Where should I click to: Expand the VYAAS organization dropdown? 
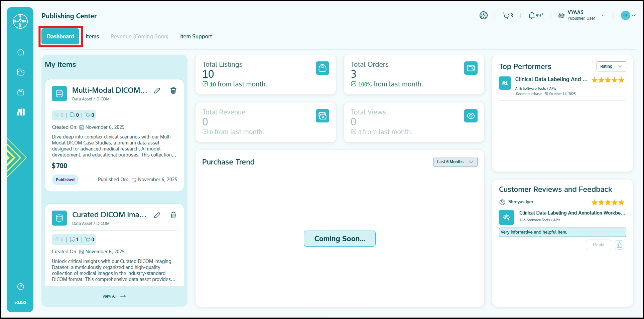[603, 15]
